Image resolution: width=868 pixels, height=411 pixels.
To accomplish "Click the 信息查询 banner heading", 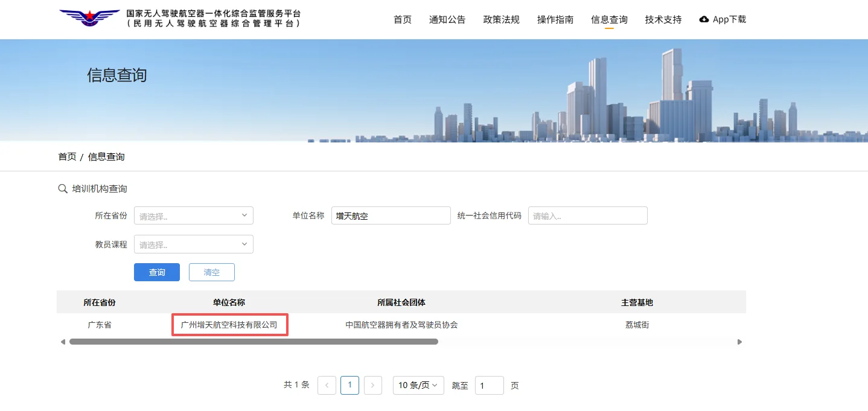I will pyautogui.click(x=117, y=75).
